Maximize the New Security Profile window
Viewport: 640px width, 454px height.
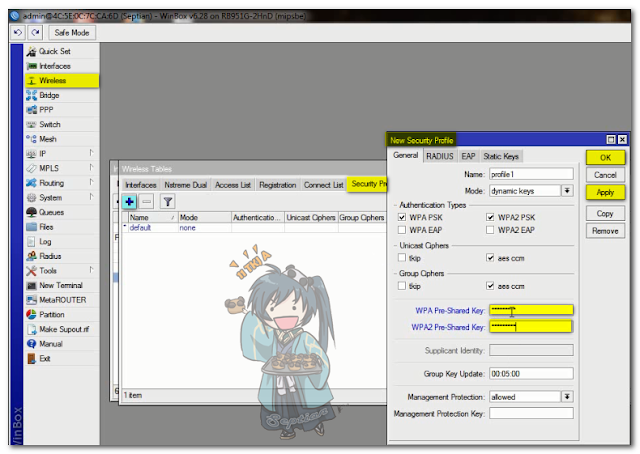(x=611, y=140)
